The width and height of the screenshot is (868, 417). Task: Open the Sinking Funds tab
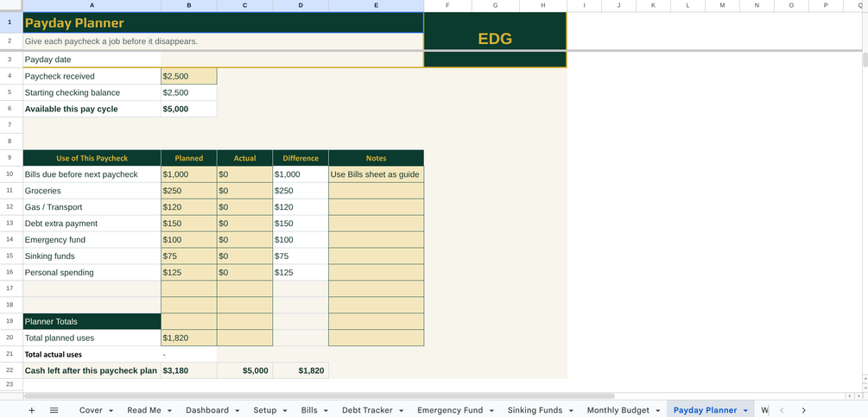pos(535,410)
